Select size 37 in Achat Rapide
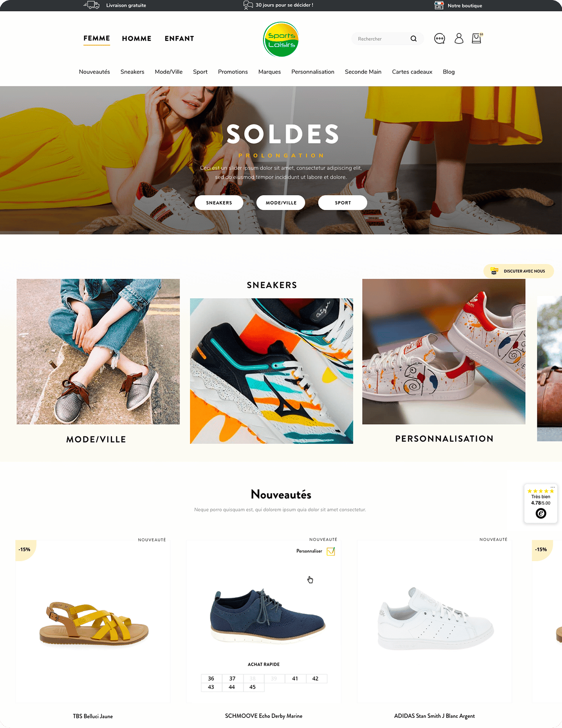 click(232, 678)
